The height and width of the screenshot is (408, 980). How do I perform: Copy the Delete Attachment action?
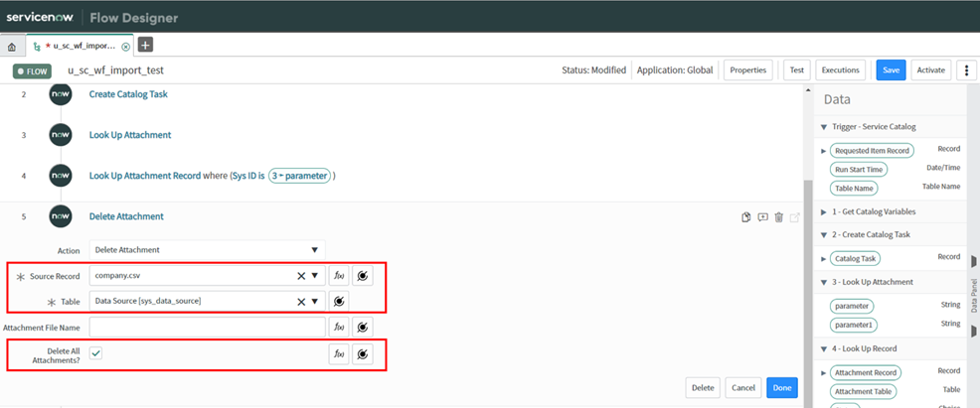(x=745, y=217)
